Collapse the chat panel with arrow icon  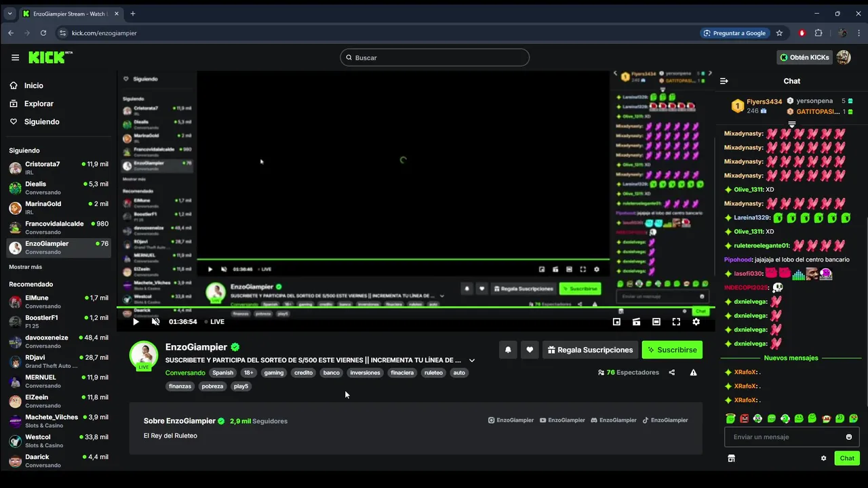[x=724, y=81]
